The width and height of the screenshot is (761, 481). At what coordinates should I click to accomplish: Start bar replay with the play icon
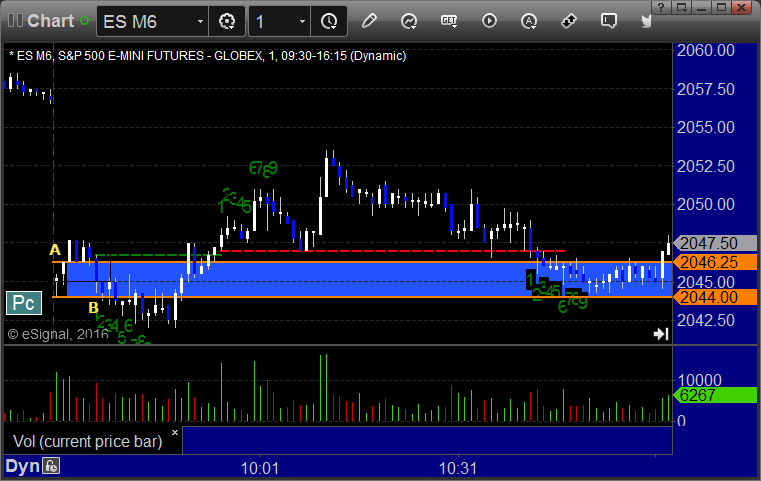tap(489, 21)
